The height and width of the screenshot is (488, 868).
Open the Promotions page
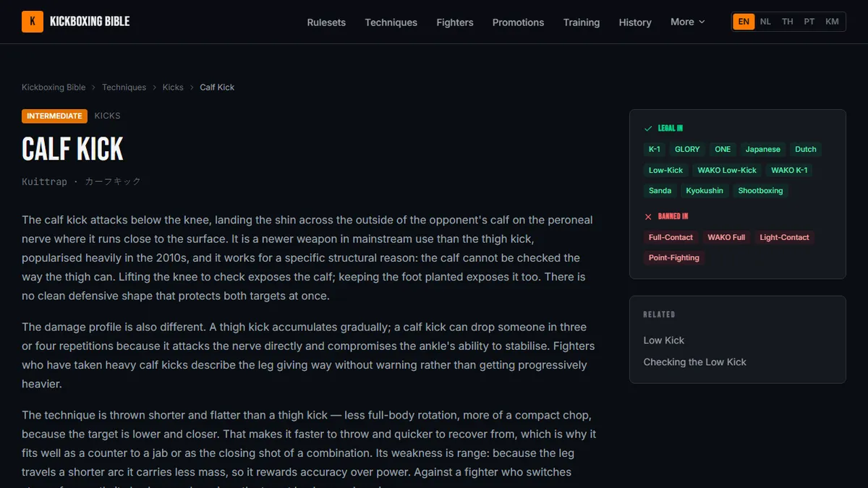(518, 22)
